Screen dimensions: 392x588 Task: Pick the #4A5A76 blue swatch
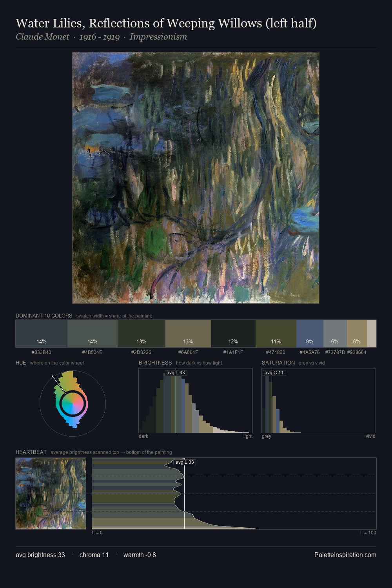point(310,334)
